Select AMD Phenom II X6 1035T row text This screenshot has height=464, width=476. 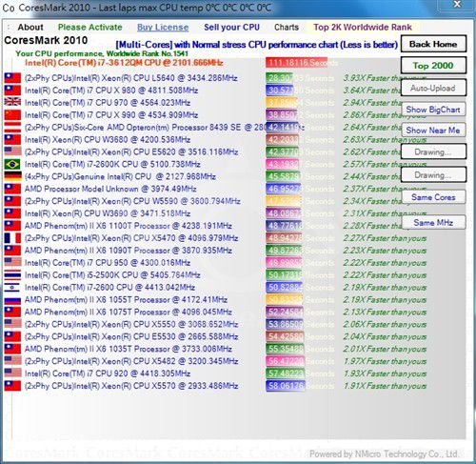pyautogui.click(x=129, y=349)
